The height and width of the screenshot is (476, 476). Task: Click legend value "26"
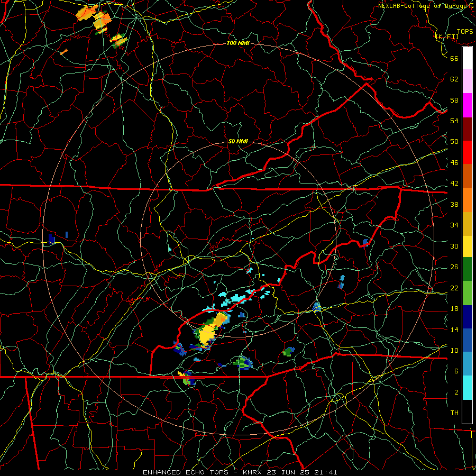point(454,267)
